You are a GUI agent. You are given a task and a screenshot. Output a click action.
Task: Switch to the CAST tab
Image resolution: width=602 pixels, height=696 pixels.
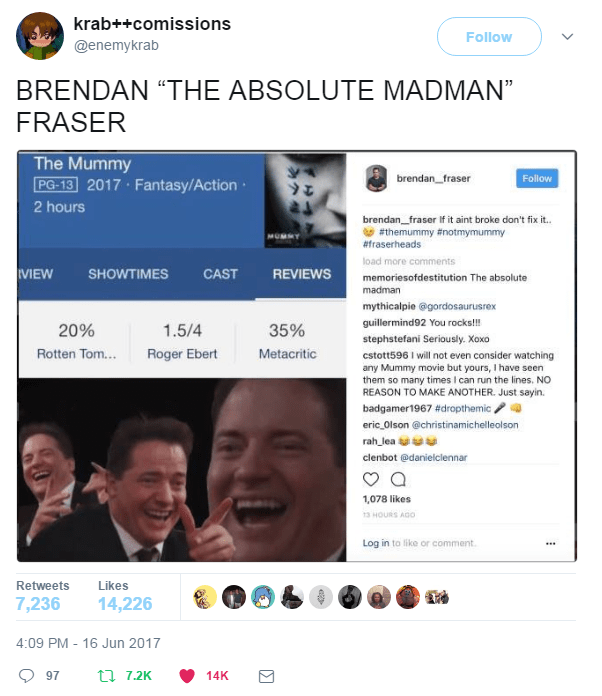coord(220,274)
